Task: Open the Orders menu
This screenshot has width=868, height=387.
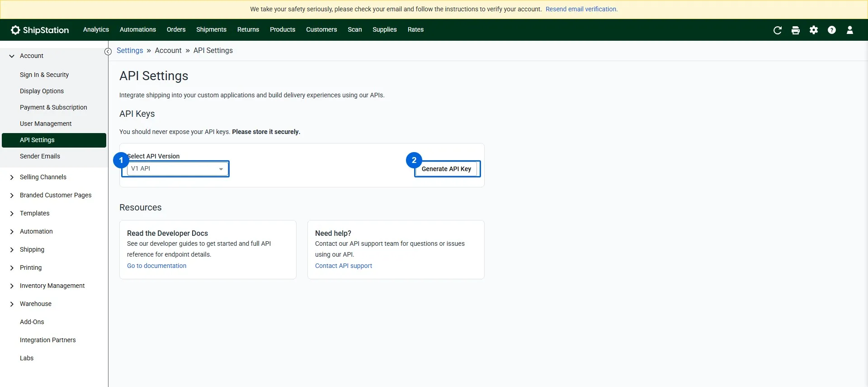Action: point(176,29)
